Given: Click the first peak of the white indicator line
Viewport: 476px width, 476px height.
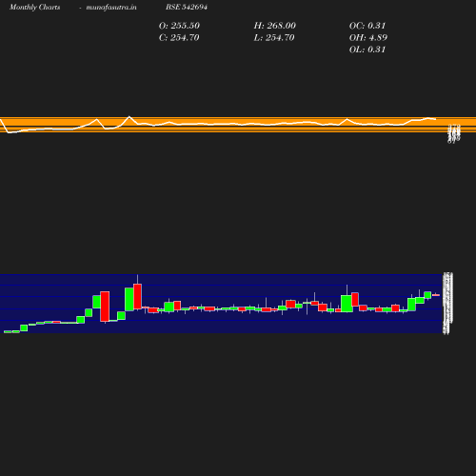Looking at the screenshot, I should tap(97, 120).
